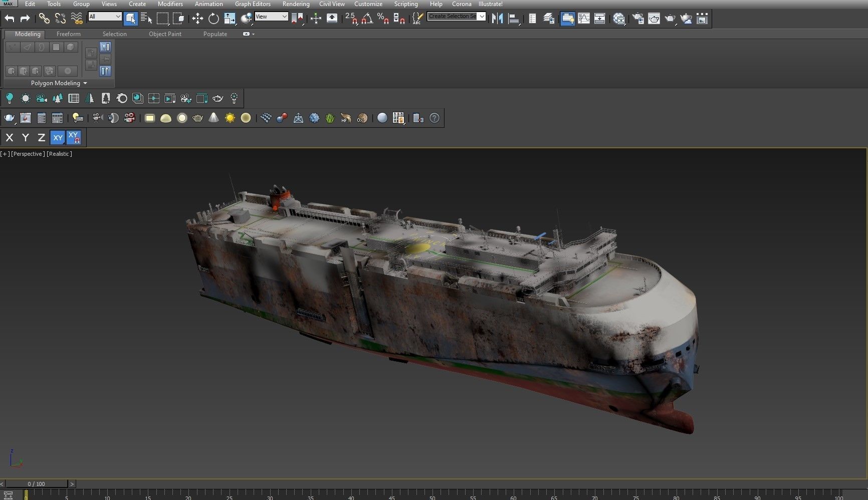Toggle Spinner Snap

pos(399,19)
